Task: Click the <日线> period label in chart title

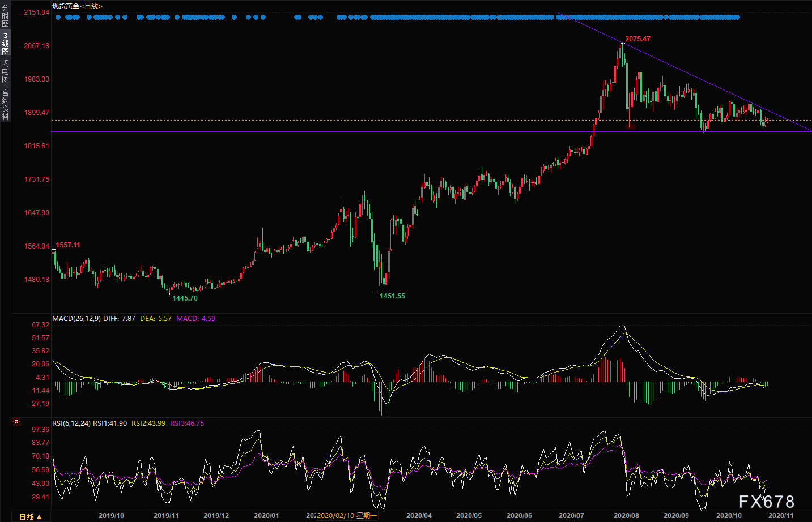Action: (x=91, y=6)
